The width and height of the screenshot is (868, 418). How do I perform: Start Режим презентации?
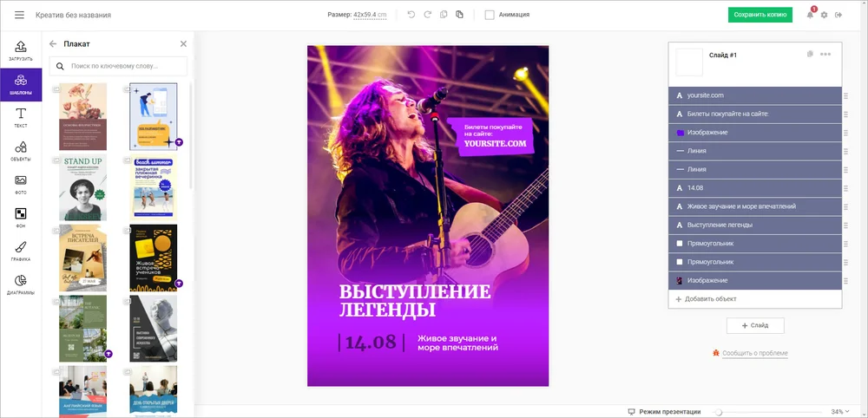click(x=664, y=412)
